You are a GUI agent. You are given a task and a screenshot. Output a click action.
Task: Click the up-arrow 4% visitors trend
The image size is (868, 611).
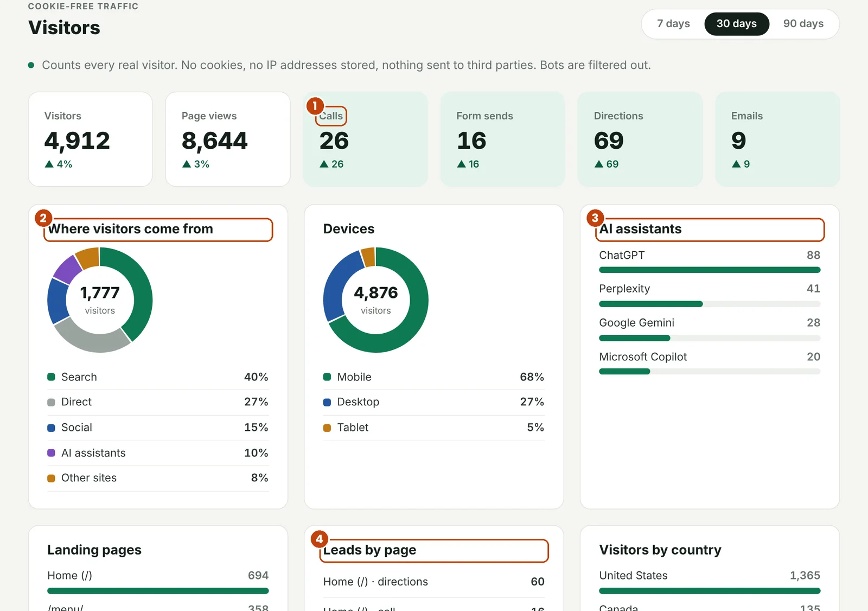coord(59,164)
